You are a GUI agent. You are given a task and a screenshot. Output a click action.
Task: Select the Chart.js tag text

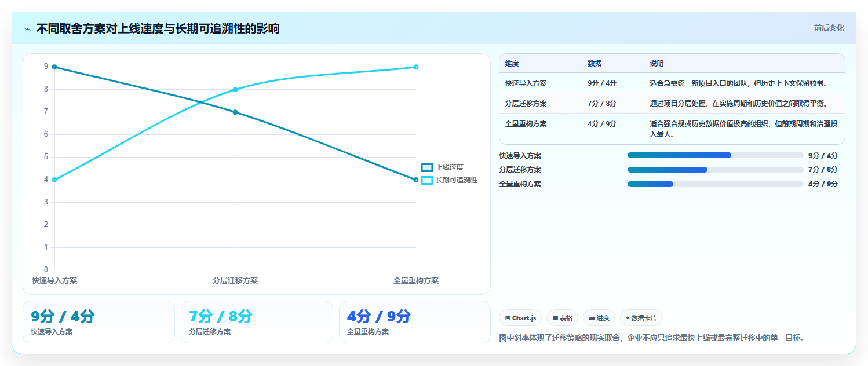point(524,318)
